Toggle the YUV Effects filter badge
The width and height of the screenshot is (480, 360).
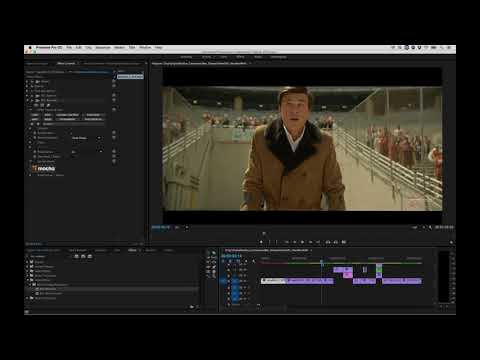(x=90, y=256)
